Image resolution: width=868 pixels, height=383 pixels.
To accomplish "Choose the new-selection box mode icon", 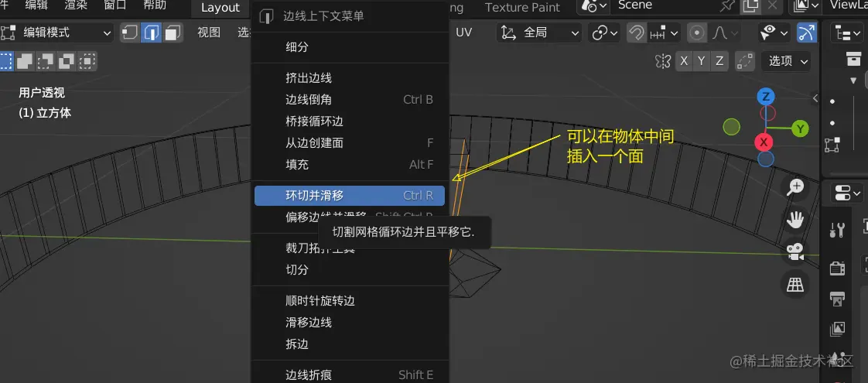I will point(5,60).
